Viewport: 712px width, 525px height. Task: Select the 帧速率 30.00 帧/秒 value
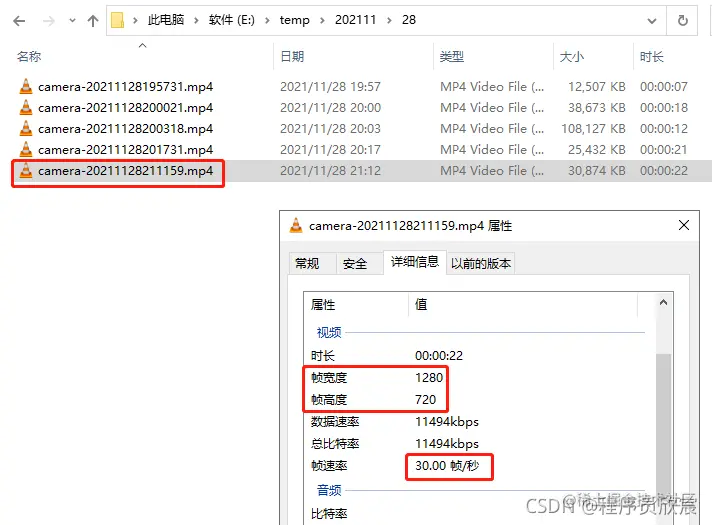pos(447,466)
